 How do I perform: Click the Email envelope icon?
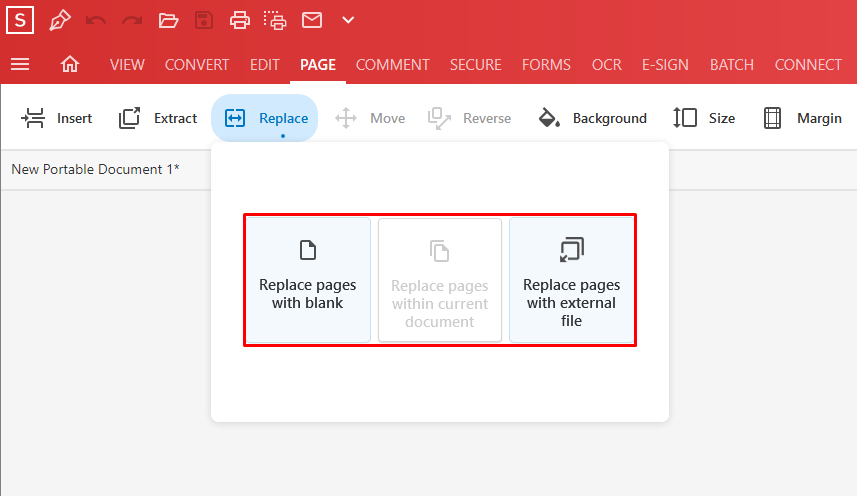(x=312, y=21)
